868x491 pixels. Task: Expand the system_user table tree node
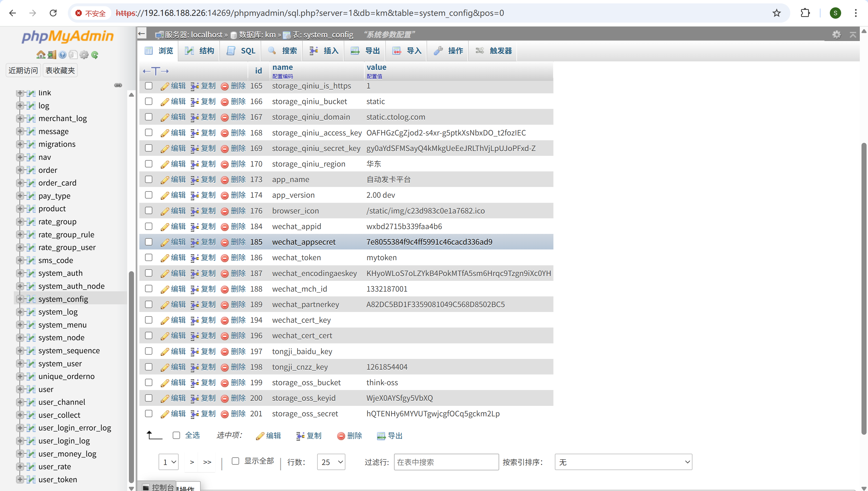click(20, 363)
